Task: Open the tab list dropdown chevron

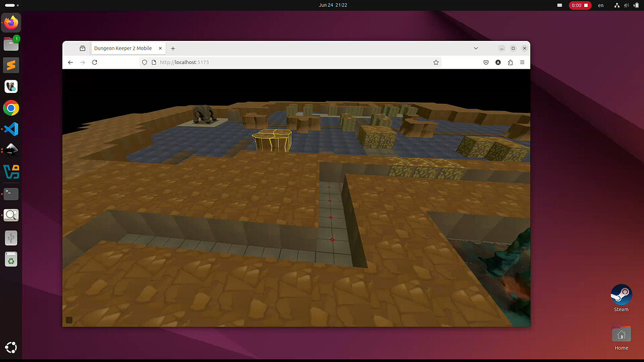Action: pos(476,48)
